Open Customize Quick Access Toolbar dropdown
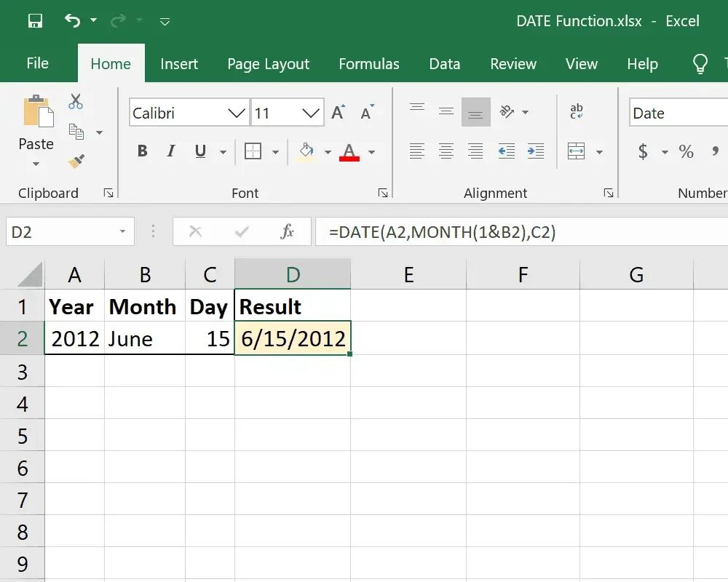Image resolution: width=728 pixels, height=582 pixels. [165, 21]
